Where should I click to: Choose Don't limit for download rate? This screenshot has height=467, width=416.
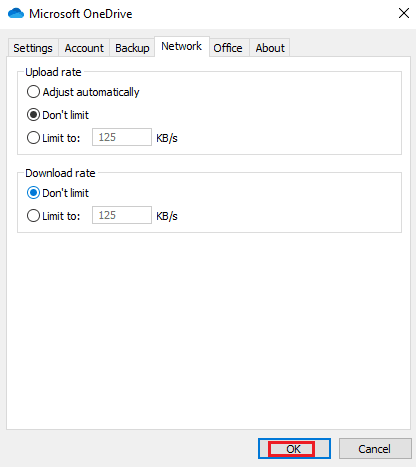click(x=58, y=193)
